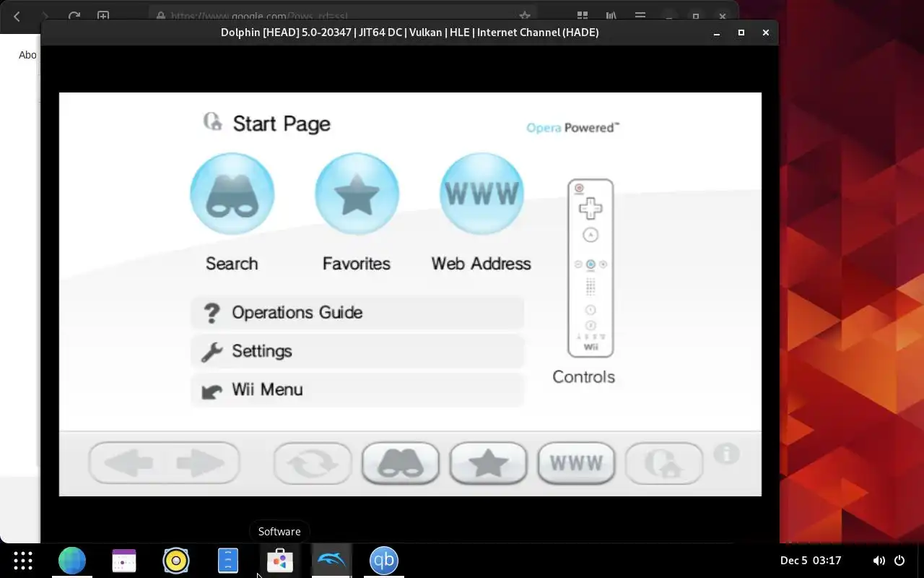Open the calendar app from taskbar
Image resolution: width=924 pixels, height=578 pixels.
[124, 561]
